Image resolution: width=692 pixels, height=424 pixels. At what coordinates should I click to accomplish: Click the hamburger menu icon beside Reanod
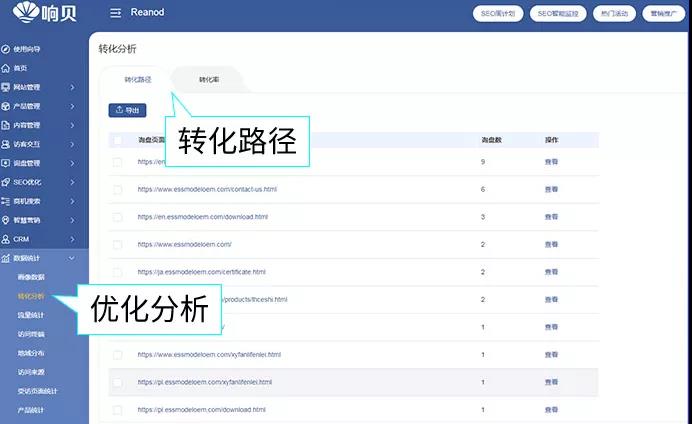(x=115, y=13)
